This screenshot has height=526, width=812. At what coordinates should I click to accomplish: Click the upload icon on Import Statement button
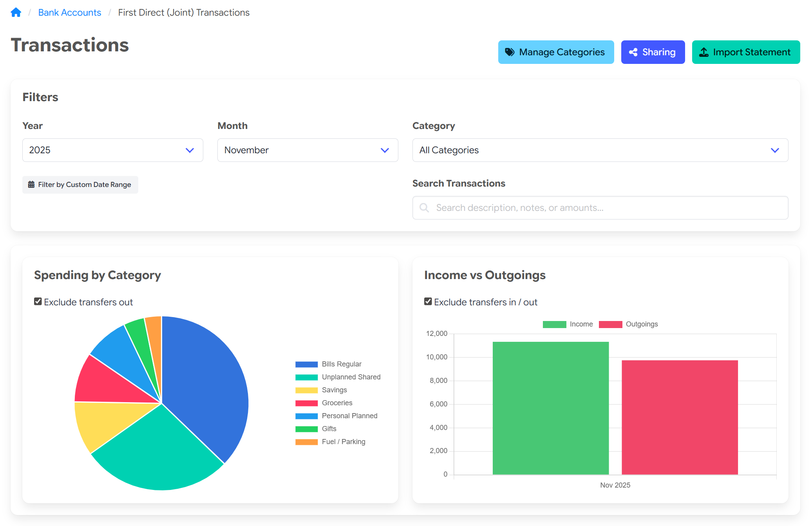tap(704, 52)
